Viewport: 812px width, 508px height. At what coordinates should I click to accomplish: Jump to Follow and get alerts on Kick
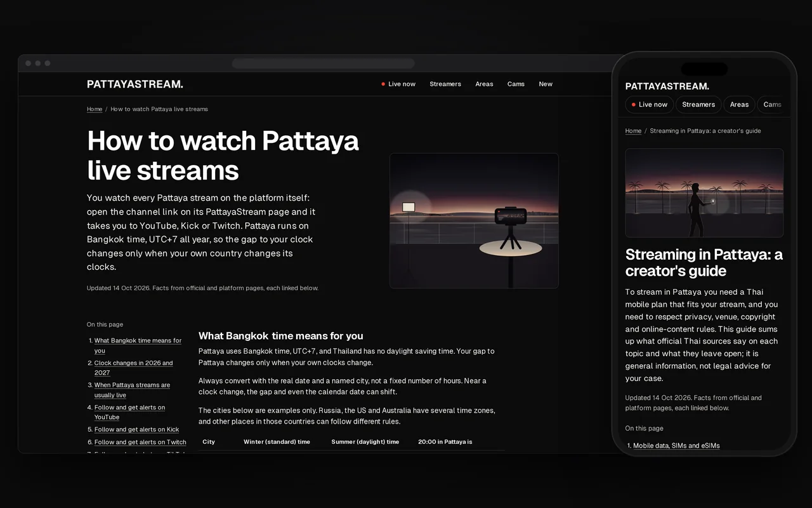(136, 430)
